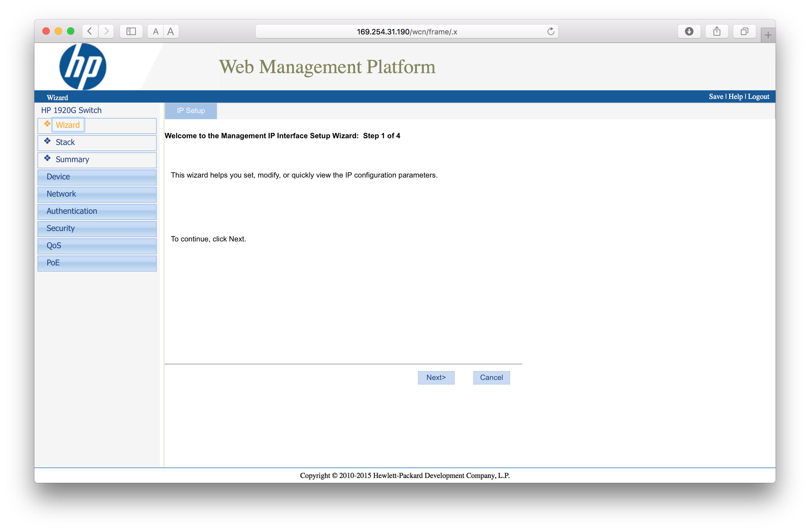This screenshot has height=532, width=810.
Task: Click the HP logo
Action: tap(83, 67)
